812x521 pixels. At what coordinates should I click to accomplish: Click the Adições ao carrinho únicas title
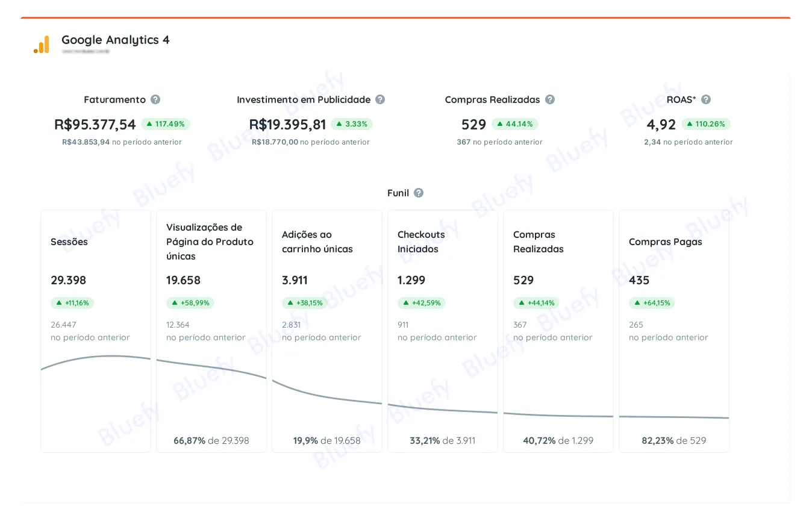317,242
